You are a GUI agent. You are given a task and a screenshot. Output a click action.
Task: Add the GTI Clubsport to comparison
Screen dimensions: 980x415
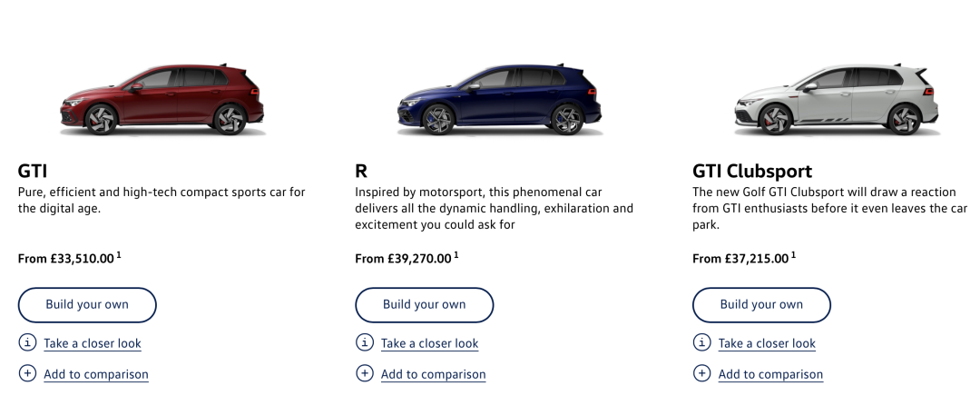click(x=770, y=374)
